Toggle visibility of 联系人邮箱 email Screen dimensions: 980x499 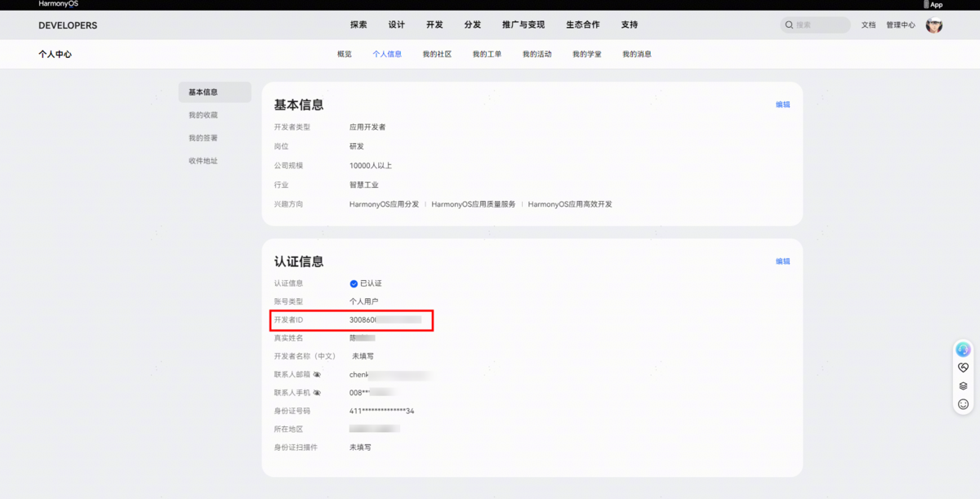coord(317,375)
